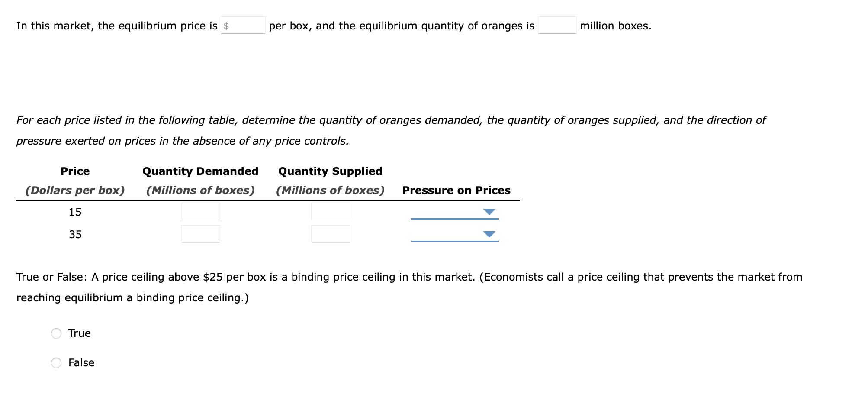
Task: Click the Quantity Demanded input for the $35 row
Action: click(x=200, y=235)
